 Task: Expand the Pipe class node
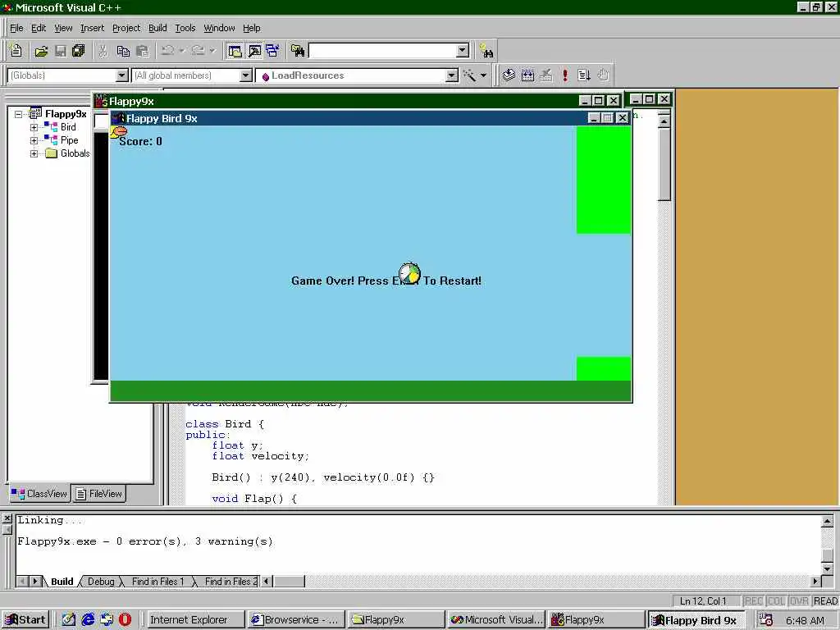pos(34,140)
